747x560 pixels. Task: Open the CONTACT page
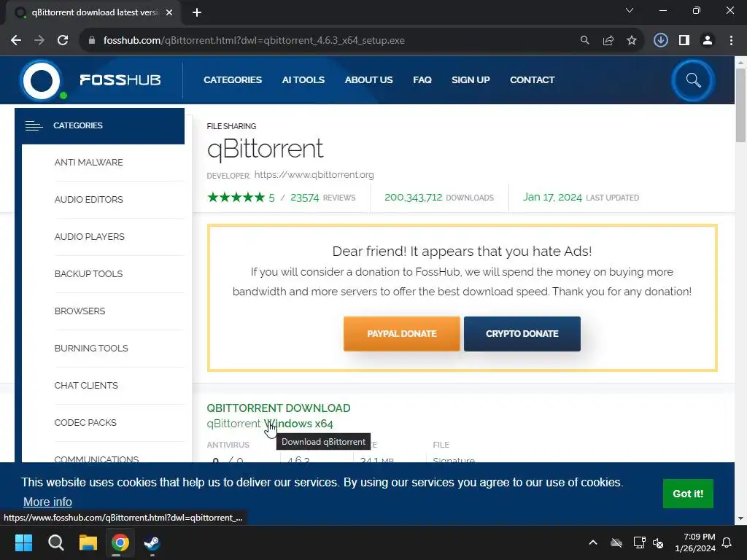click(532, 80)
